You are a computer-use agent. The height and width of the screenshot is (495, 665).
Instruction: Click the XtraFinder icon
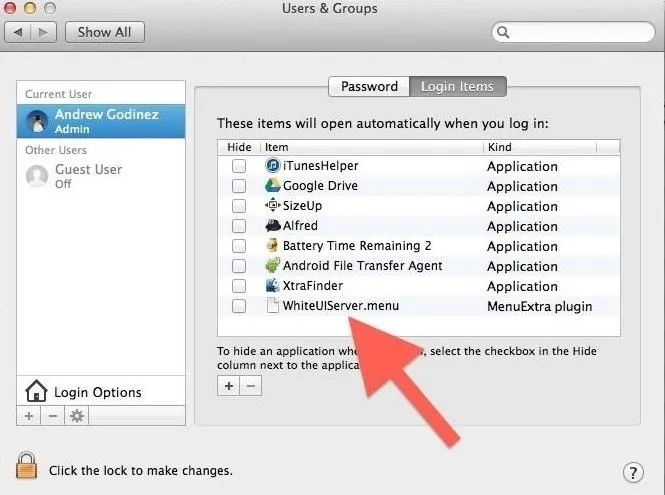pyautogui.click(x=272, y=285)
